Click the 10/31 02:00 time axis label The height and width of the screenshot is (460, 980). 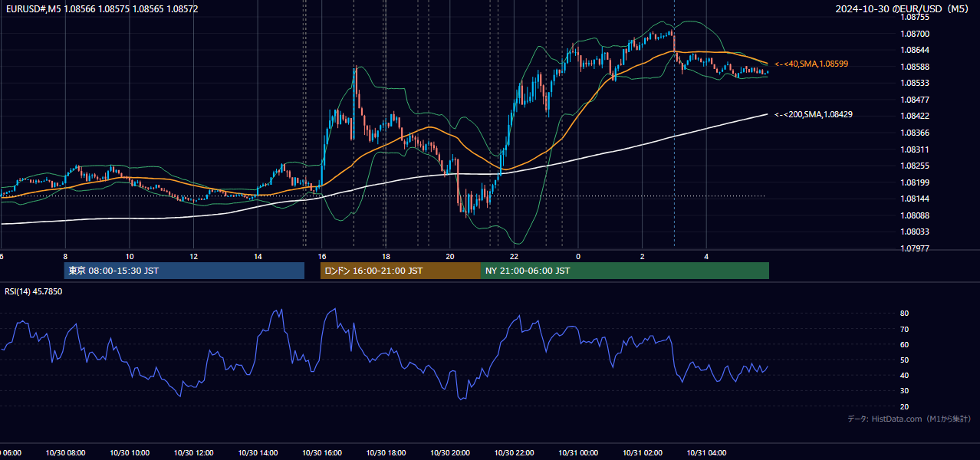point(642,453)
